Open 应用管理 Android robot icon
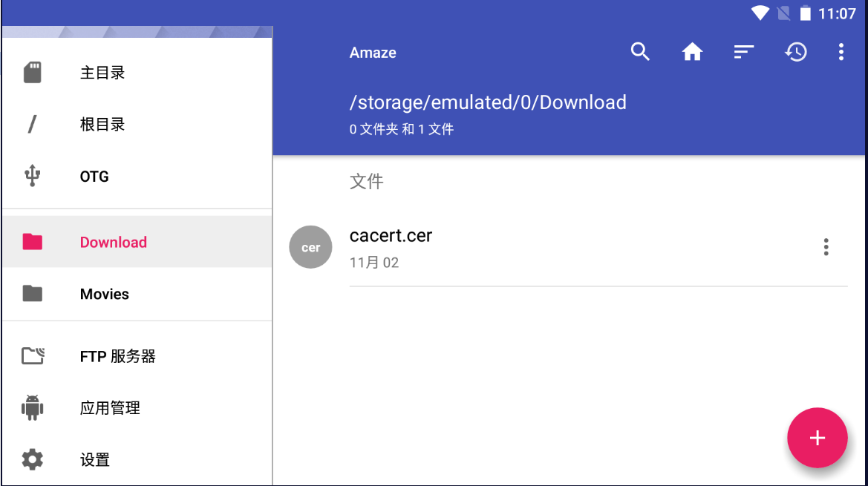The width and height of the screenshot is (868, 486). click(x=32, y=408)
